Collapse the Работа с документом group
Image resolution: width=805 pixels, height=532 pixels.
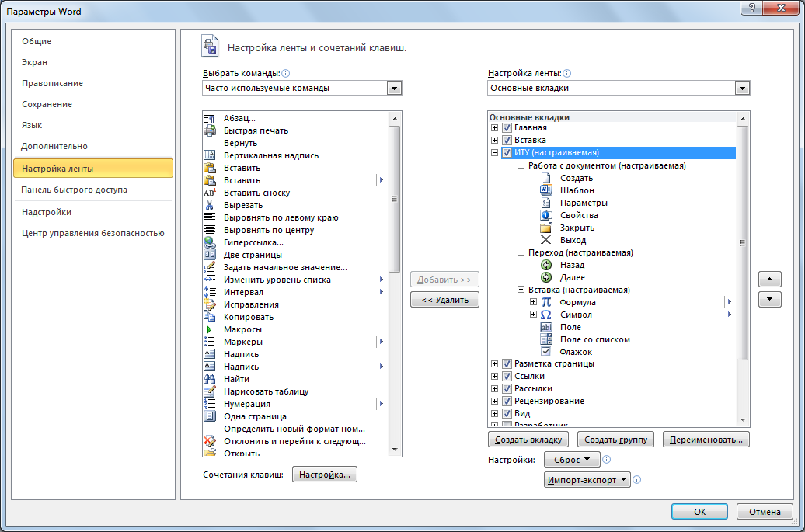(x=521, y=165)
